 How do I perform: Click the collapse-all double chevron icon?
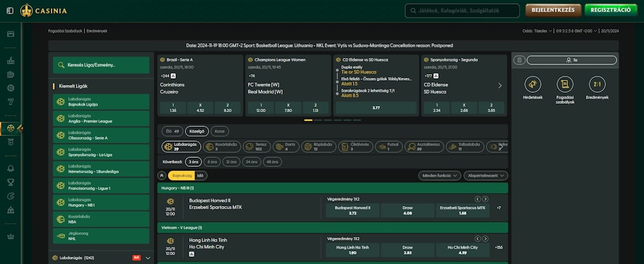click(162, 176)
